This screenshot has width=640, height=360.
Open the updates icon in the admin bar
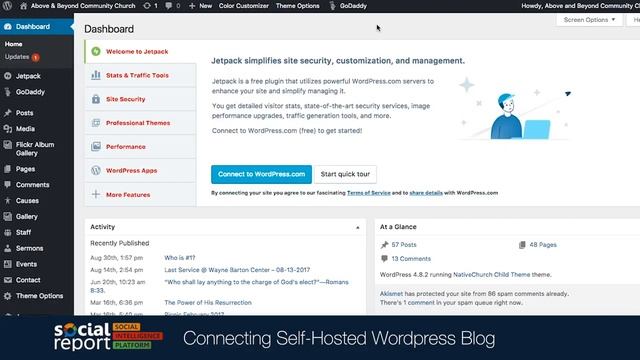click(x=147, y=6)
